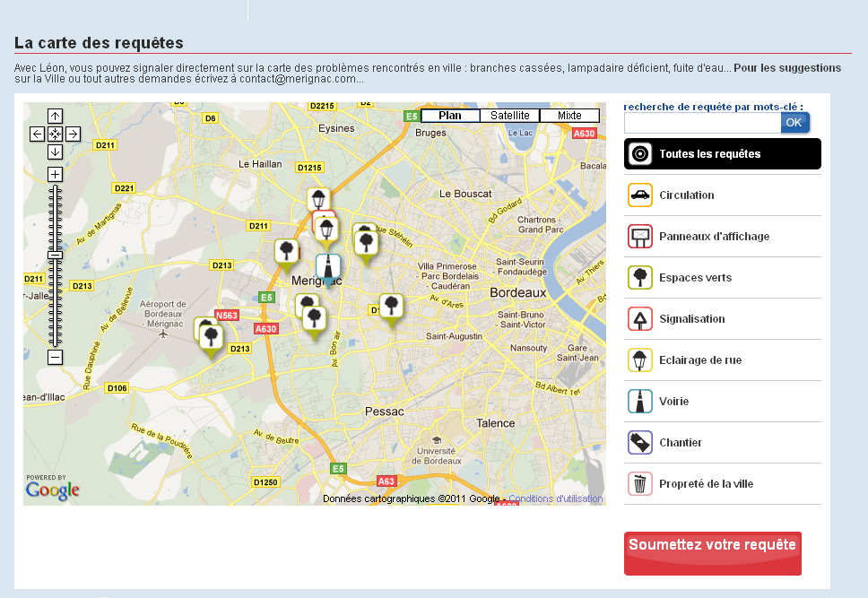
Task: Select the Espaces verts tree icon
Action: tap(639, 277)
